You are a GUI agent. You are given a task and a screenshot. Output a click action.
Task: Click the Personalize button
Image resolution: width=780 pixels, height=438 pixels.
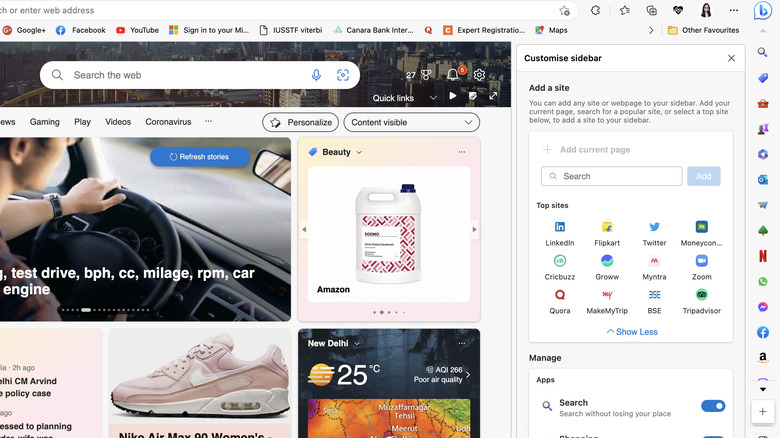point(300,122)
